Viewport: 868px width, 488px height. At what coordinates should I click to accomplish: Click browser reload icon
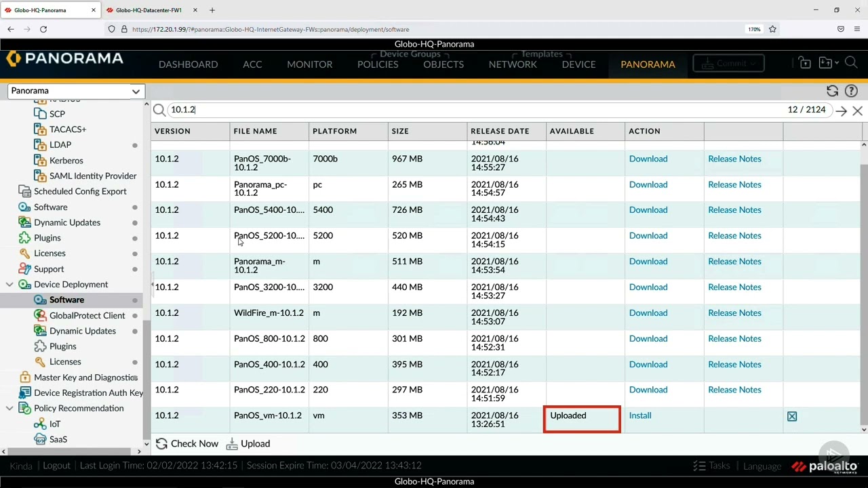[43, 29]
